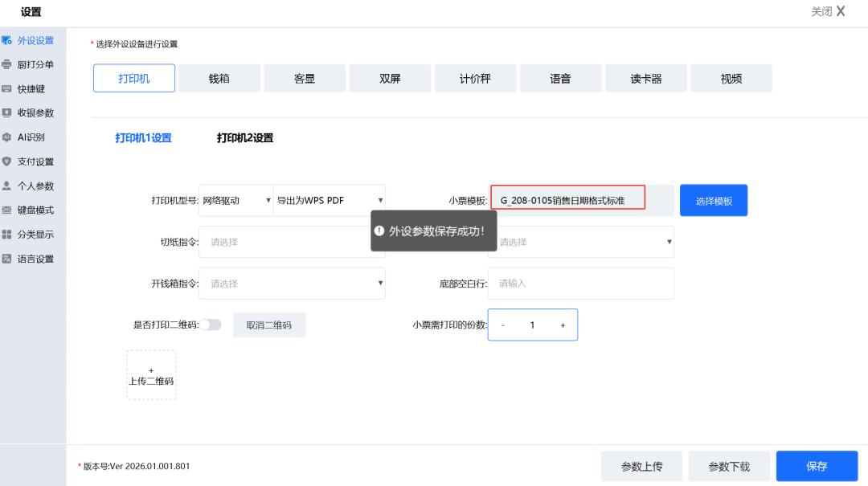Click the AI识别 sidebar icon
The image size is (868, 486).
coord(7,137)
